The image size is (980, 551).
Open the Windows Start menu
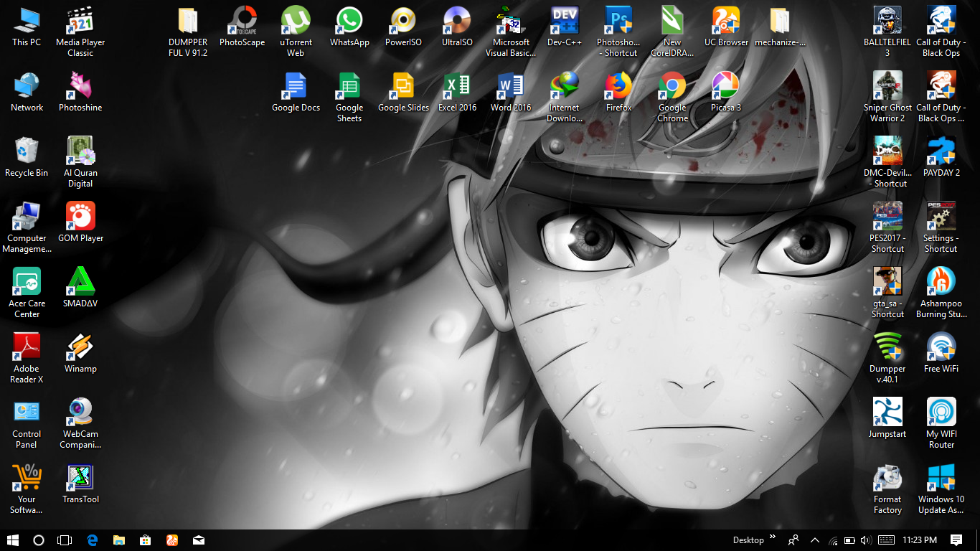pos(13,540)
